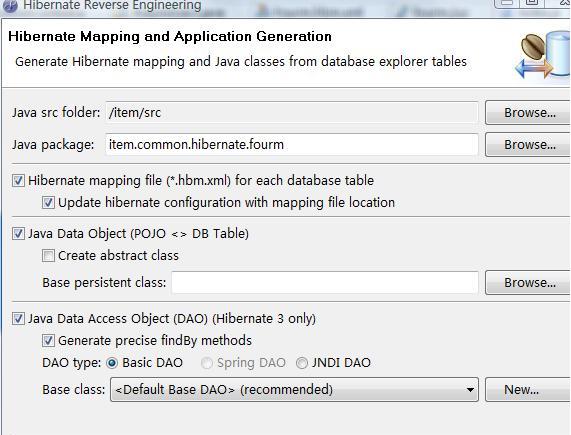
Task: Browse for the Java package
Action: coord(528,145)
